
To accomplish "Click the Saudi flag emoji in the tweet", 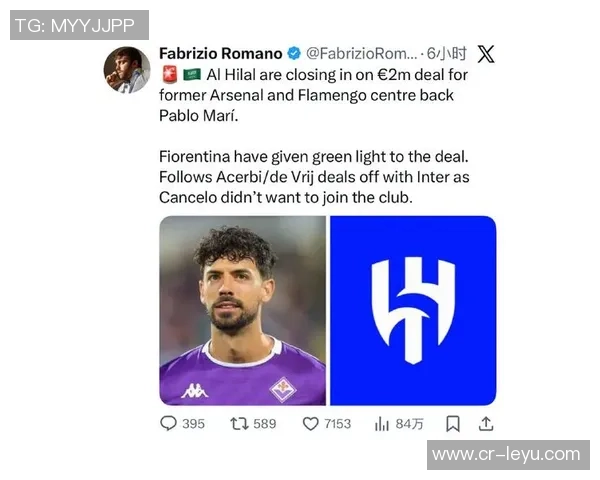I will (x=191, y=75).
